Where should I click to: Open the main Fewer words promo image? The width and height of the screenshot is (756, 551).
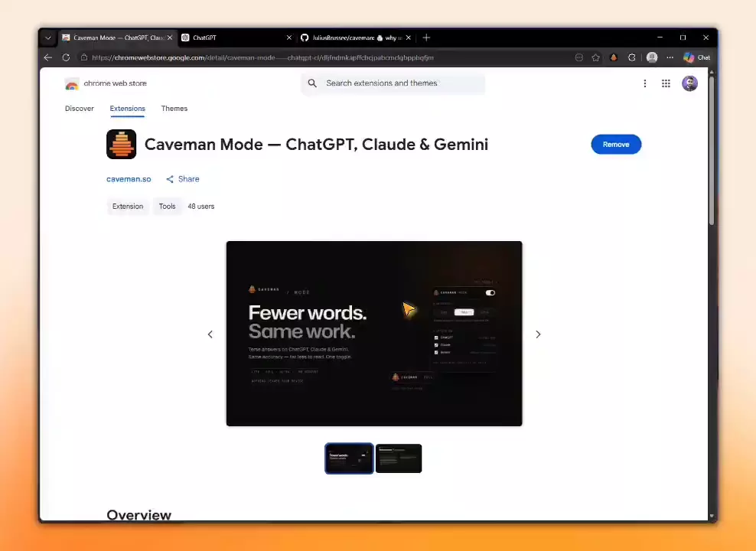[x=374, y=334]
